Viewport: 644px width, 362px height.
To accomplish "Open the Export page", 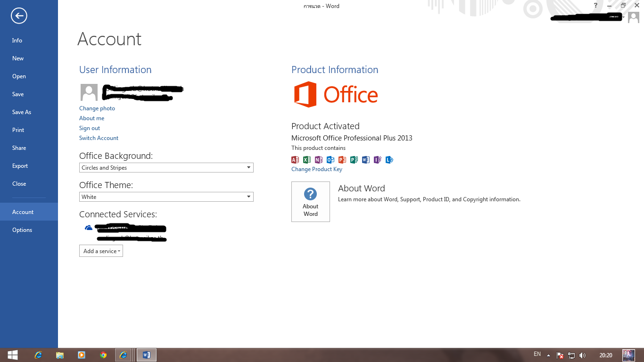I will (x=20, y=166).
